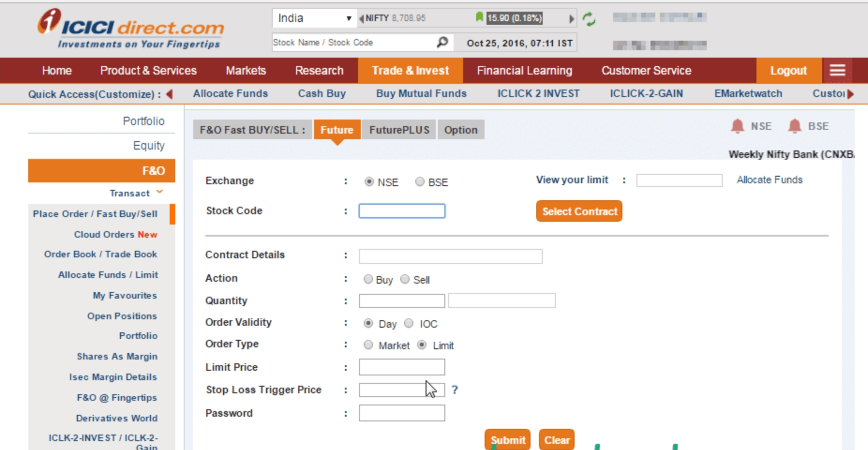868x450 pixels.
Task: Open Shares As Margin link
Action: (117, 356)
